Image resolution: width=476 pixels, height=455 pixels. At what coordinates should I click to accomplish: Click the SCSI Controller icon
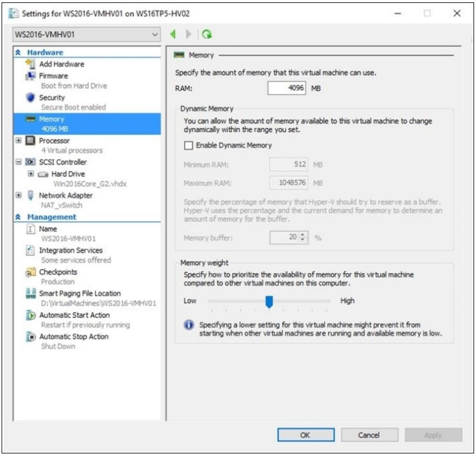click(x=30, y=162)
